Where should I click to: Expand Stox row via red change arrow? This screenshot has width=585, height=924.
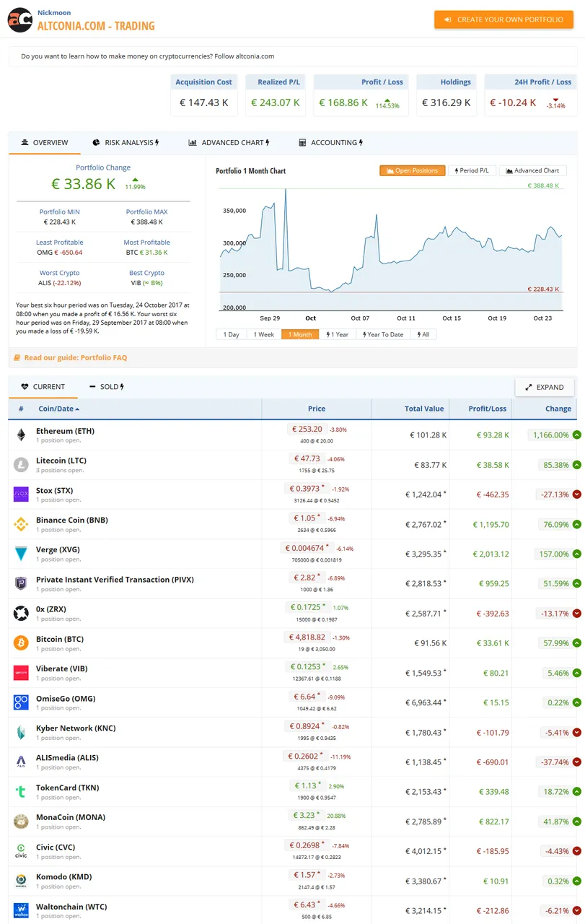(577, 494)
